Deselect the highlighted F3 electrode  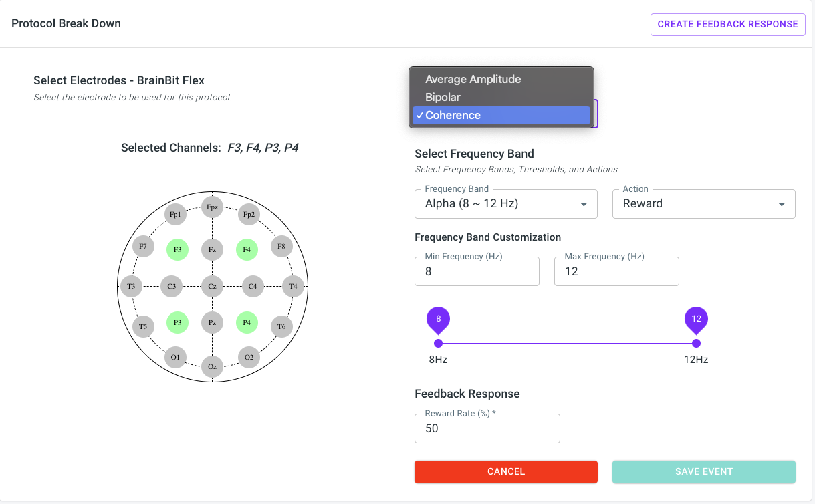177,249
